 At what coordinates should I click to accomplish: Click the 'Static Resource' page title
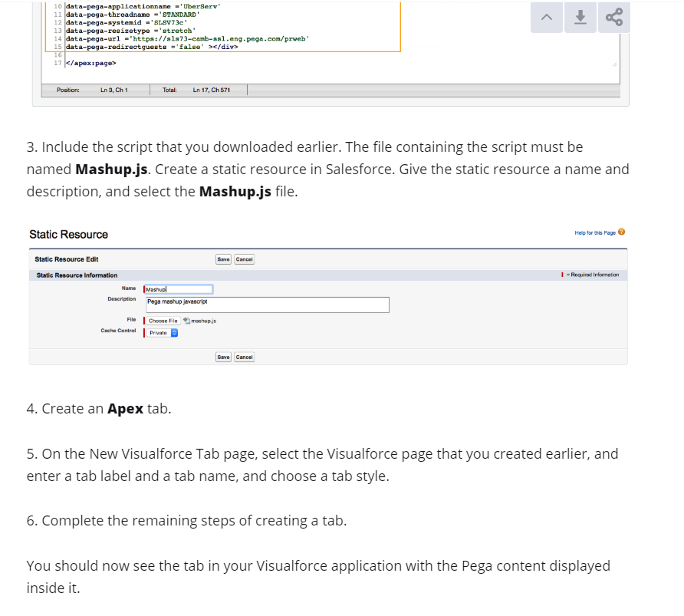(68, 235)
